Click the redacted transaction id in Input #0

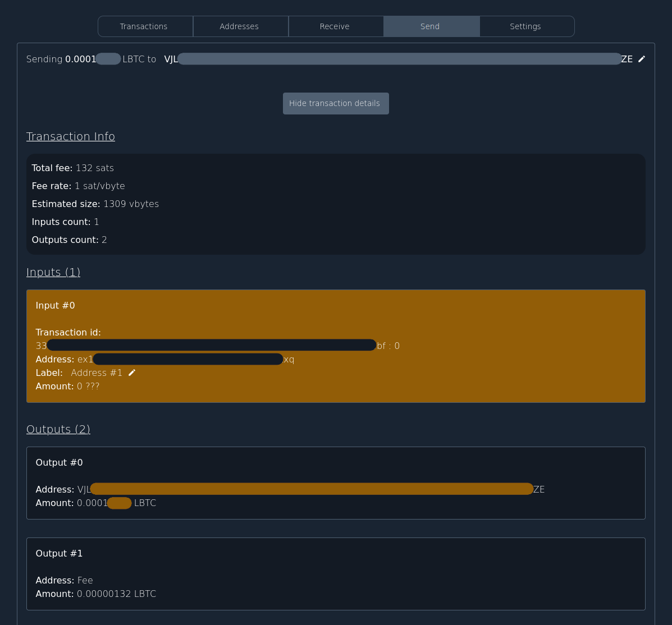coord(211,344)
